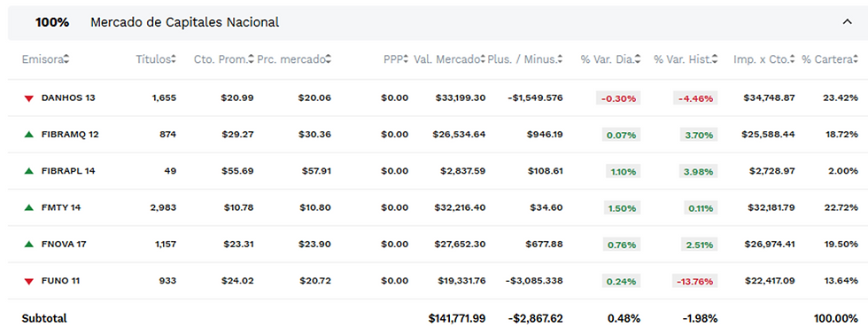868x327 pixels.
Task: Click FUNO 11 historic variation -13.76% badge
Action: 695,281
